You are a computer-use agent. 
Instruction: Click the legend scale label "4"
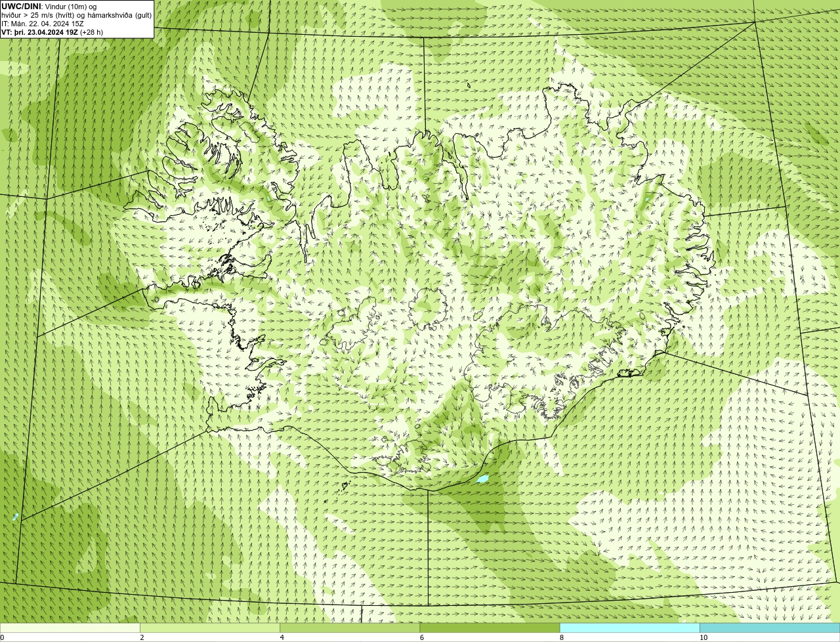(282, 637)
